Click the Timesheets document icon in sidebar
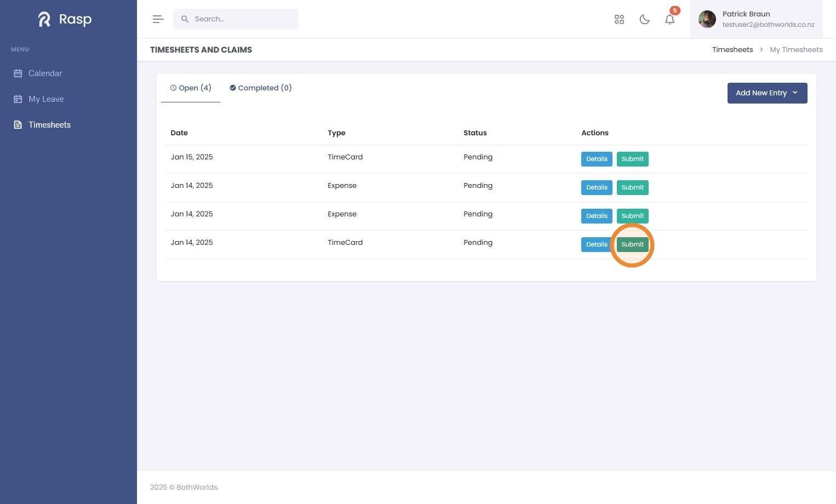This screenshot has width=836, height=504. tap(18, 125)
